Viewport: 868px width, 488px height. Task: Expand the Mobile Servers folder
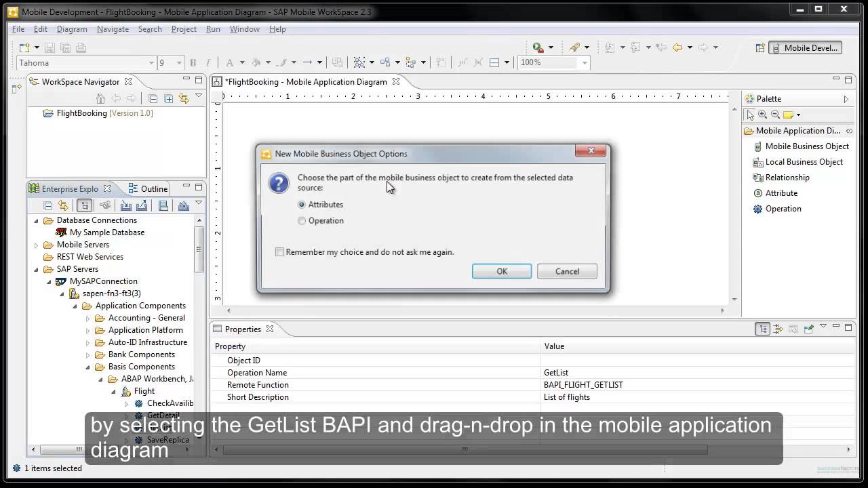[x=37, y=245]
